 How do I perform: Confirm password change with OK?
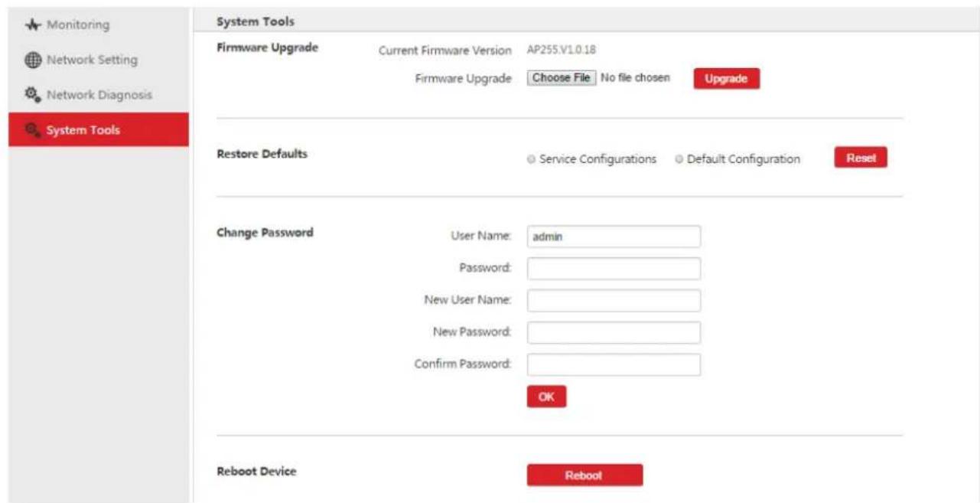coord(546,397)
